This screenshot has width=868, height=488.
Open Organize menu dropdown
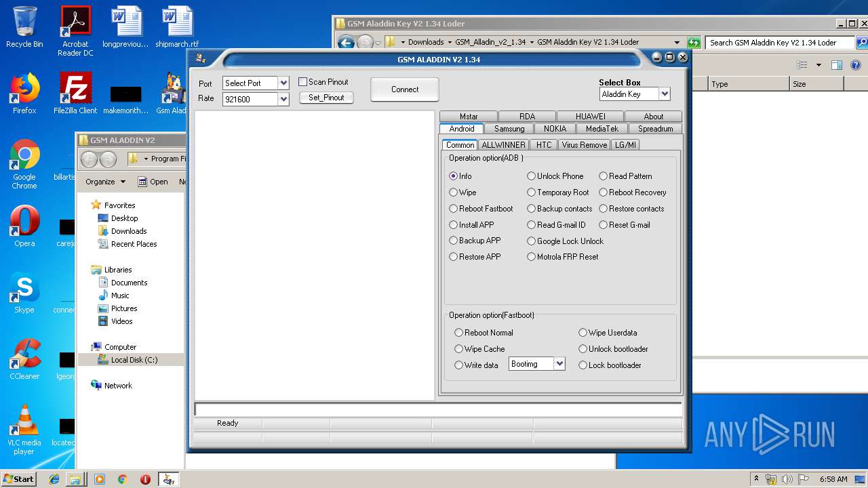tap(106, 182)
